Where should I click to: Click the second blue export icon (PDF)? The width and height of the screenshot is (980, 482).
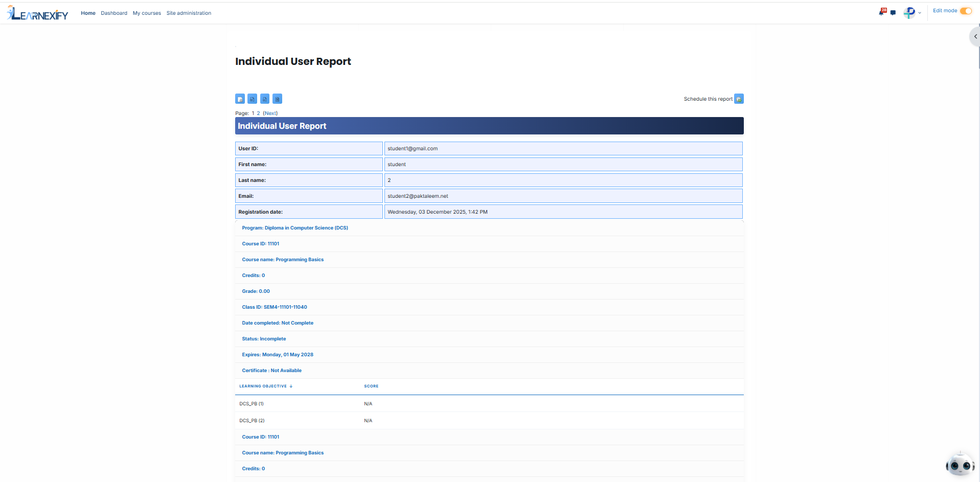(252, 99)
